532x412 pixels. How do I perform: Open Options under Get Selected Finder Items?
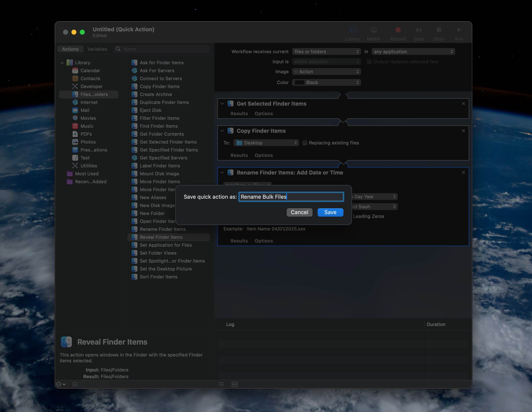pyautogui.click(x=263, y=114)
